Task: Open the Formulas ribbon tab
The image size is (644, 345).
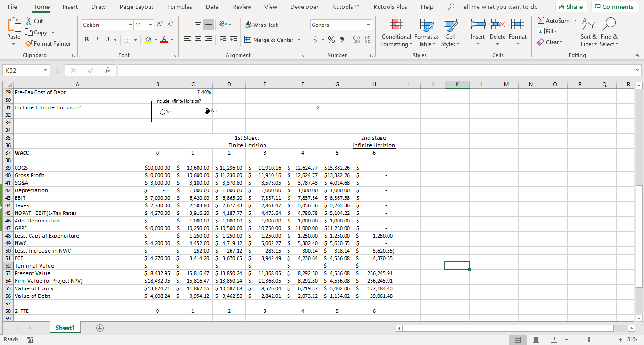Action: [x=180, y=7]
